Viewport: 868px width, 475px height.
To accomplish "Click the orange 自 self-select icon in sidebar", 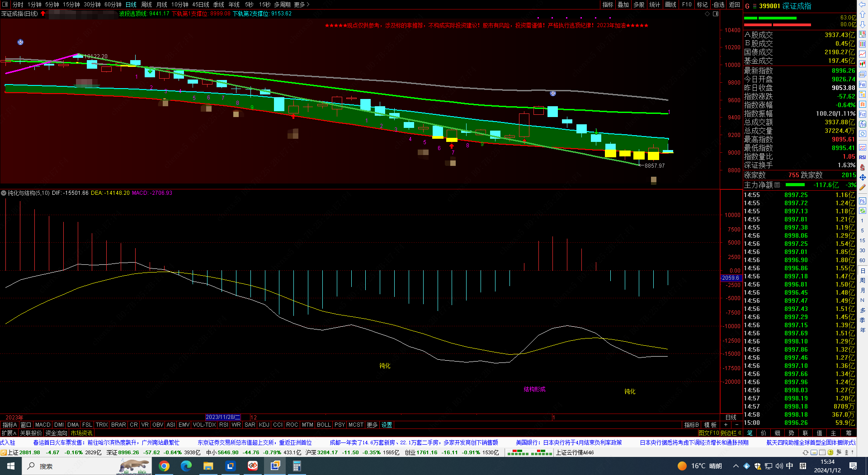I will point(863,104).
